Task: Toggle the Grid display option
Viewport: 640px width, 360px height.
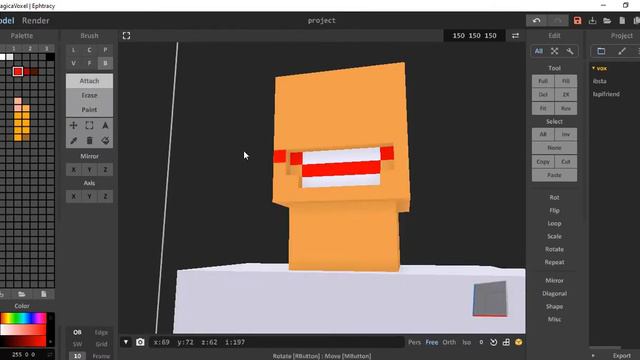Action: coord(101,344)
